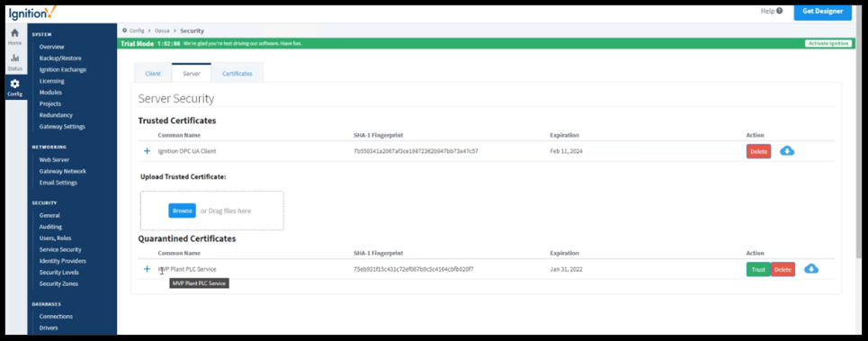Open Drivers under Databases
This screenshot has width=868, height=341.
coord(49,328)
